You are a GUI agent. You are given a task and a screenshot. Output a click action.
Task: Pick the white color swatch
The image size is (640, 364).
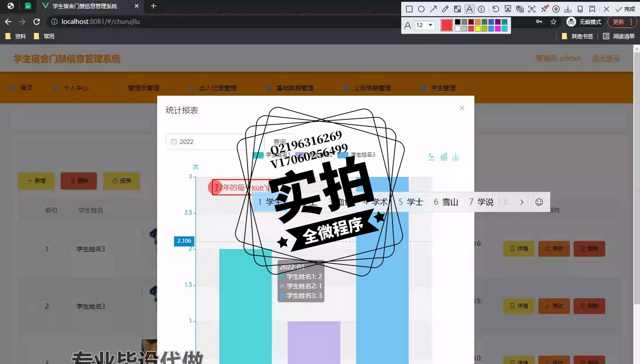pos(457,29)
